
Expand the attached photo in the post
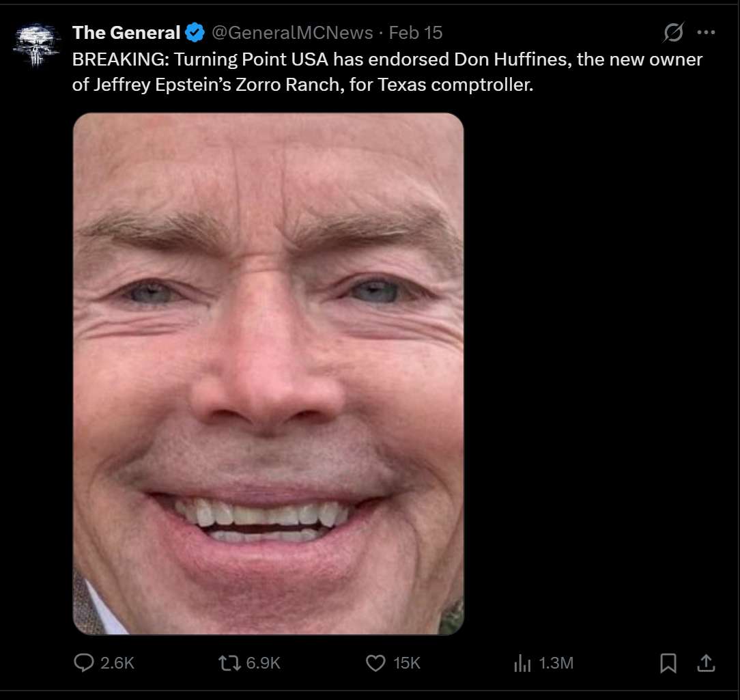tap(268, 374)
